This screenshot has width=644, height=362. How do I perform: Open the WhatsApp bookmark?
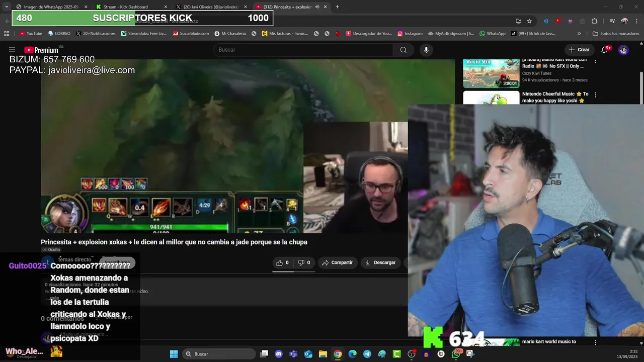pyautogui.click(x=492, y=34)
